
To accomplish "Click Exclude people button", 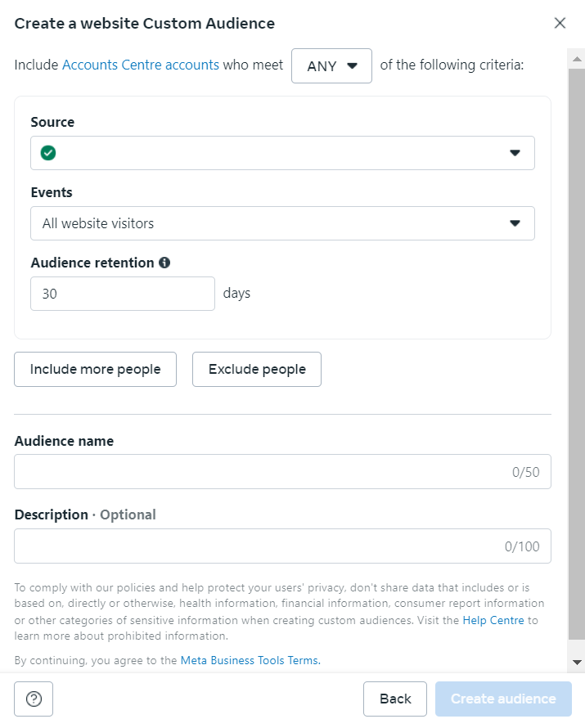I will [257, 369].
